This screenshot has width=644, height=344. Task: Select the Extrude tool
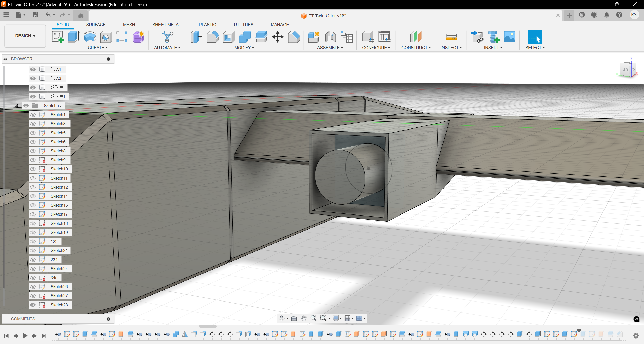point(74,37)
